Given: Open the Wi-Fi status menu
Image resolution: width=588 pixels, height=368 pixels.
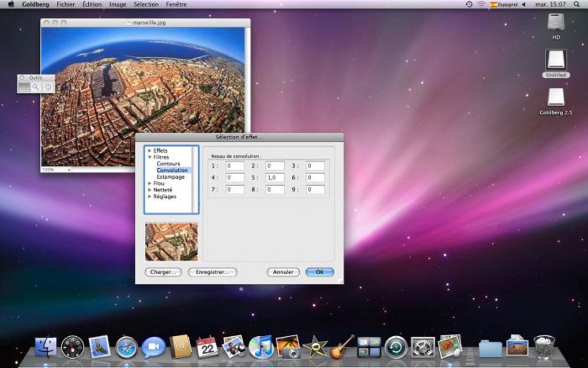Looking at the screenshot, I should 481,5.
